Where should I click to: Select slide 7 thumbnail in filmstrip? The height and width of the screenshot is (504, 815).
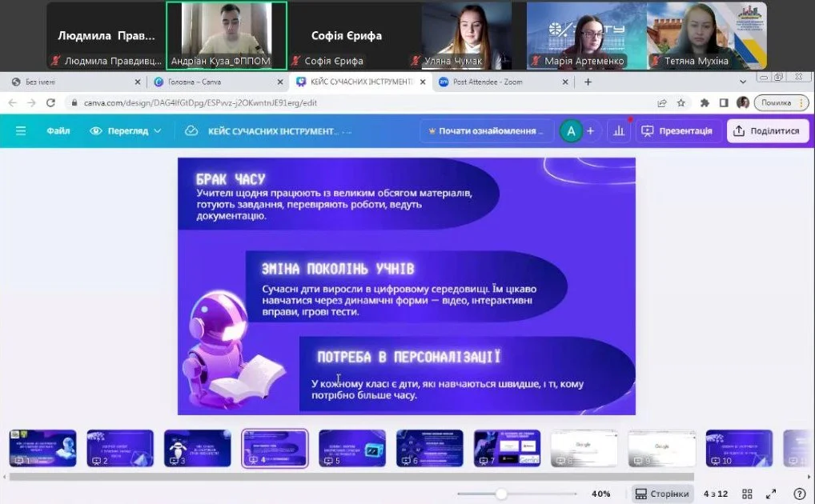coord(507,448)
